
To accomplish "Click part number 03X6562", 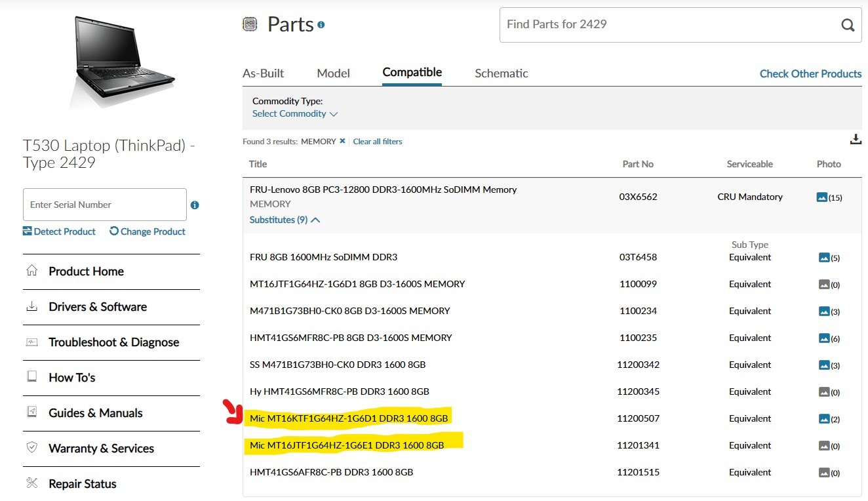I will (638, 197).
